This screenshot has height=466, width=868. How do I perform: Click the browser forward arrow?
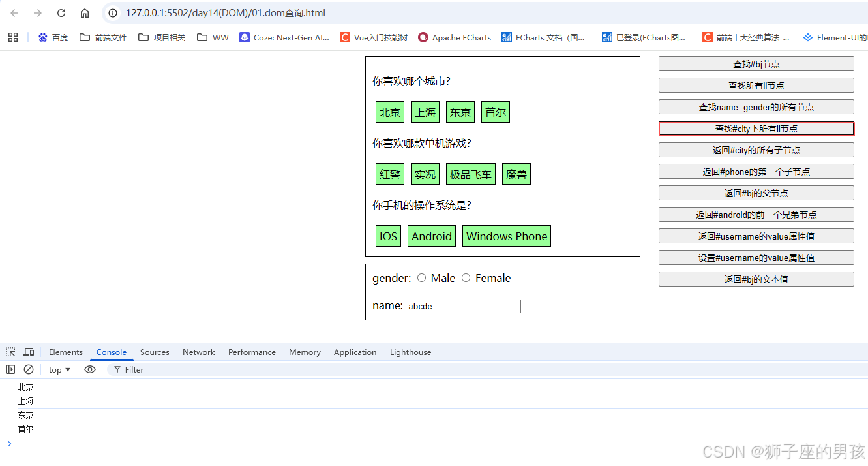pos(38,13)
